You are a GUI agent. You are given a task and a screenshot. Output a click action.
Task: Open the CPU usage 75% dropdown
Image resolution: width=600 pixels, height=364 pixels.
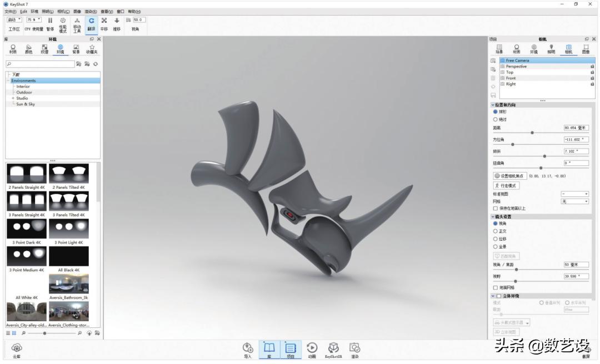pos(34,20)
